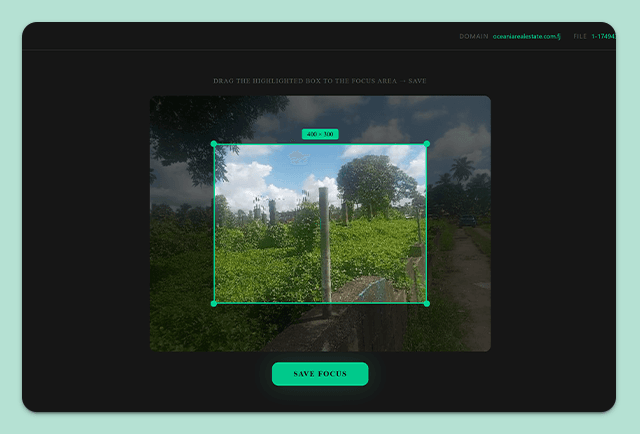Click the large round tree inside focus box
640x434 pixels.
[x=373, y=180]
